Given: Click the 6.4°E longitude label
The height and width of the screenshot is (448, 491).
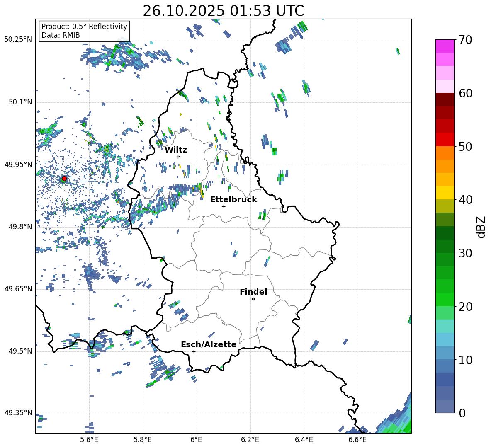Looking at the screenshot, I should (304, 440).
